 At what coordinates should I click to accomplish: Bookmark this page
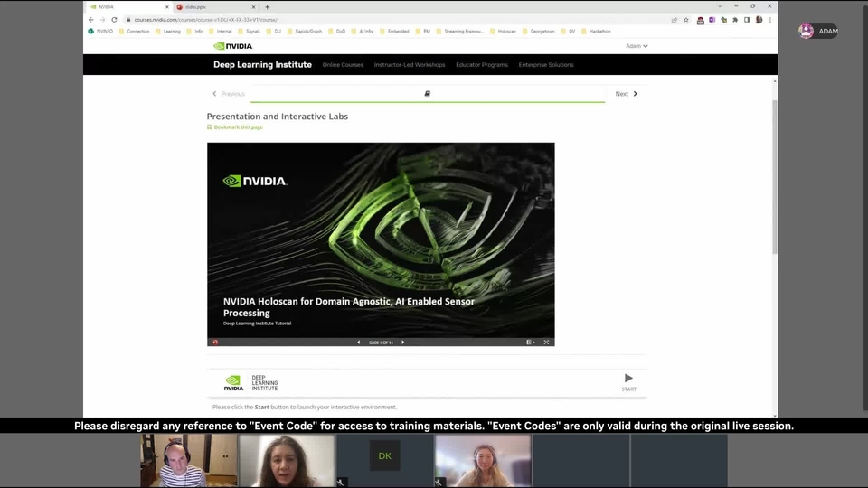click(x=238, y=127)
